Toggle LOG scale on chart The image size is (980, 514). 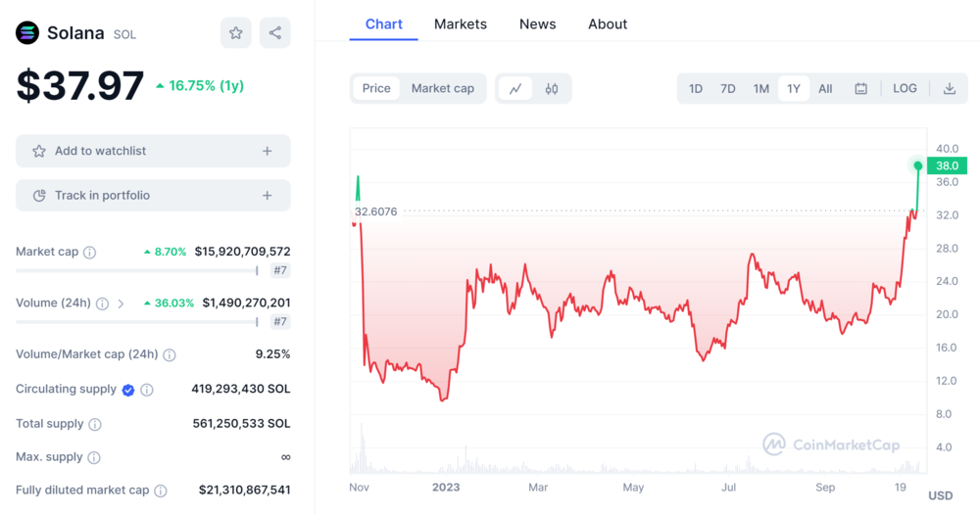[905, 88]
